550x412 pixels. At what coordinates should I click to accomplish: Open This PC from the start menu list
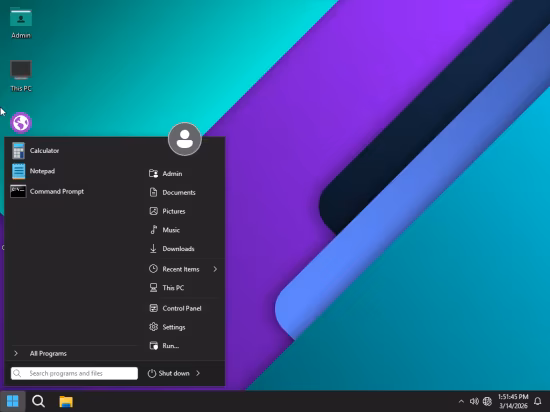[x=184, y=288]
